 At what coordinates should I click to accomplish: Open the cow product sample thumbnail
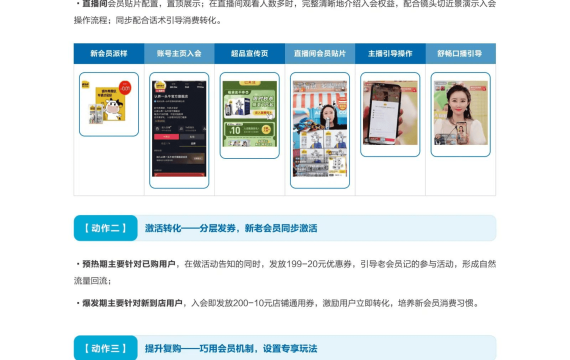(109, 104)
